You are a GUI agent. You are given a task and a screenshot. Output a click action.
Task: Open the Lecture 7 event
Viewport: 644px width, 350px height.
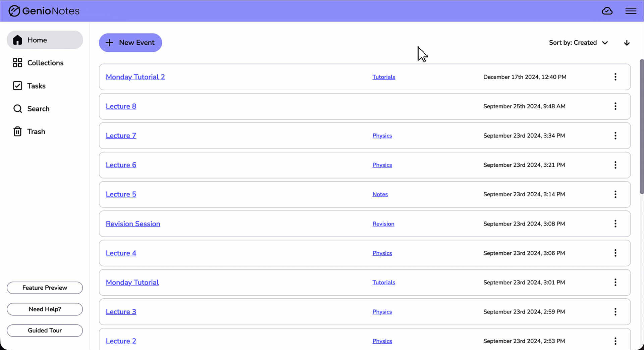[x=121, y=136]
